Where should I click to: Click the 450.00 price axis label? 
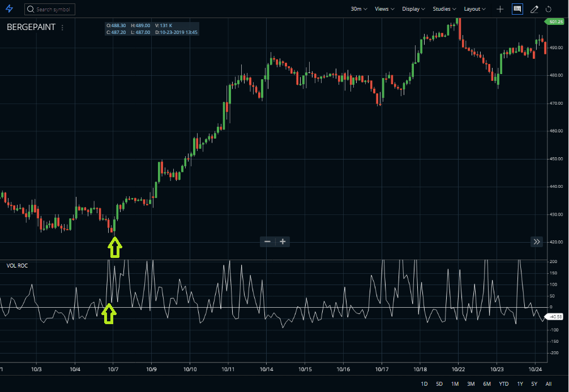coord(556,159)
